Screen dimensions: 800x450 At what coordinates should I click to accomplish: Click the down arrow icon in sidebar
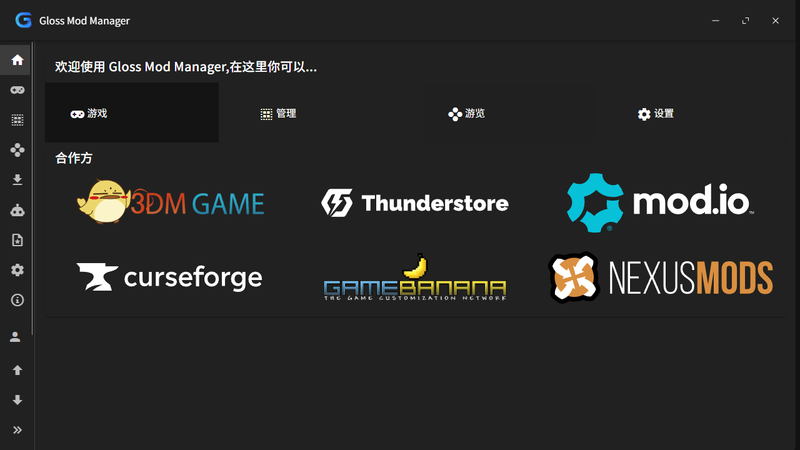tap(17, 400)
